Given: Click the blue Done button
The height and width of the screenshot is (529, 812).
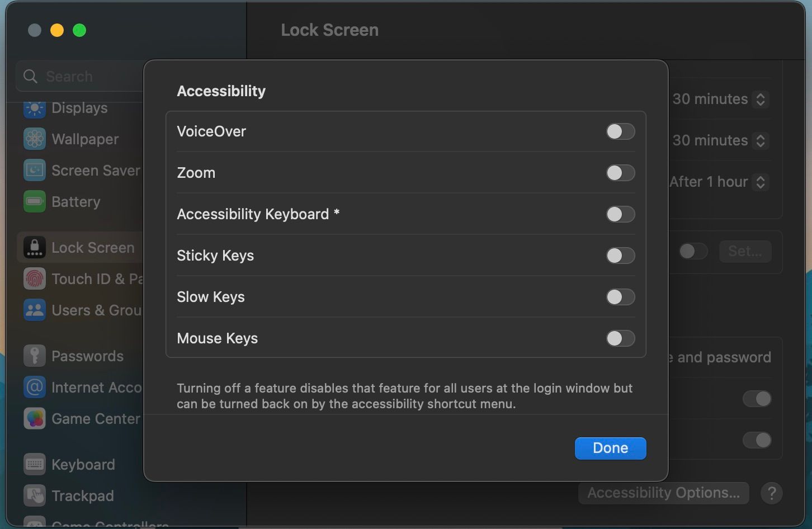Looking at the screenshot, I should [610, 448].
